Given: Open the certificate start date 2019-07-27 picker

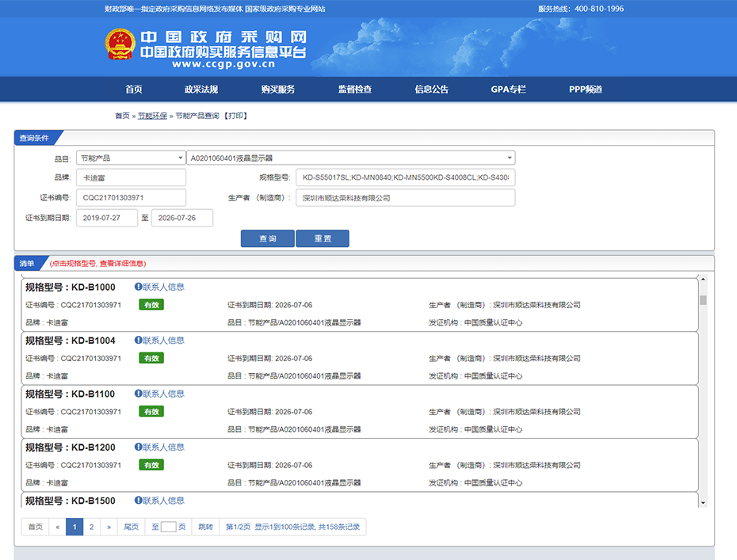Looking at the screenshot, I should click(107, 218).
